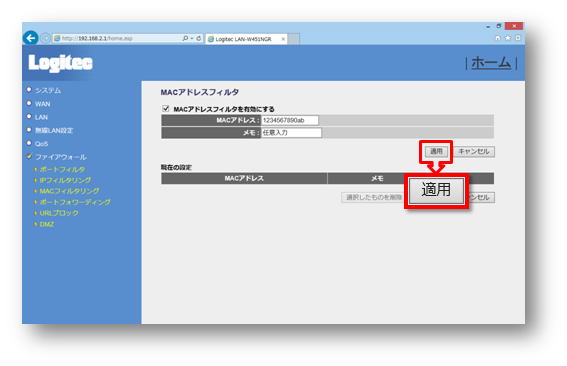Click the 現在の設定 section label
567x366 pixels.
176,167
